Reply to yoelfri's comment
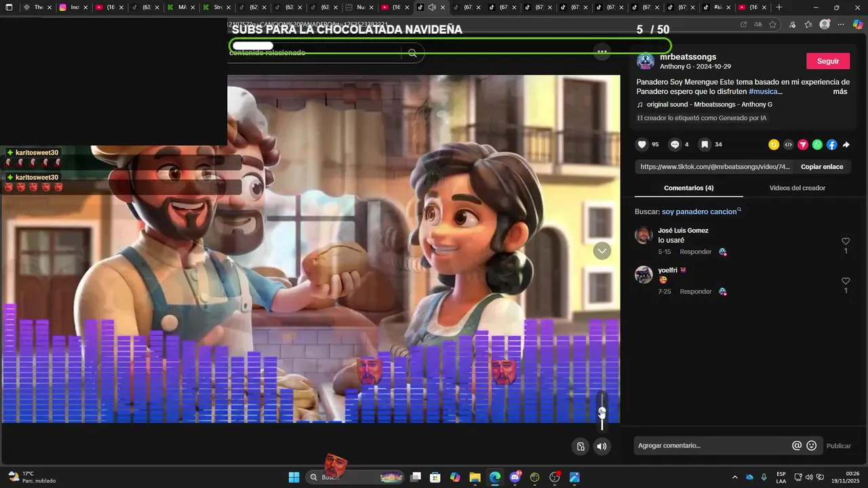This screenshot has width=868, height=488. [x=696, y=291]
